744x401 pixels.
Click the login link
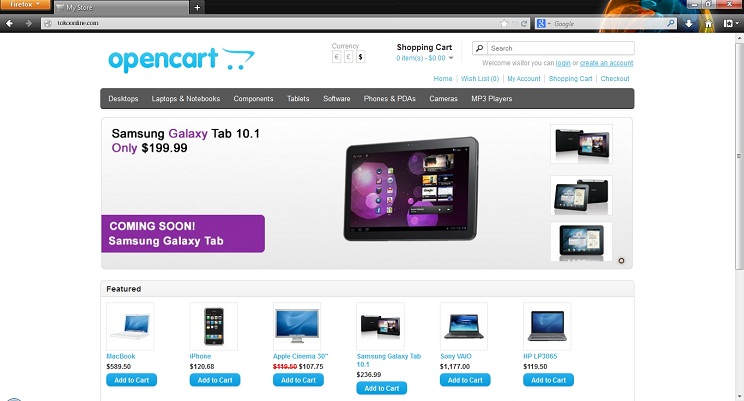(563, 63)
